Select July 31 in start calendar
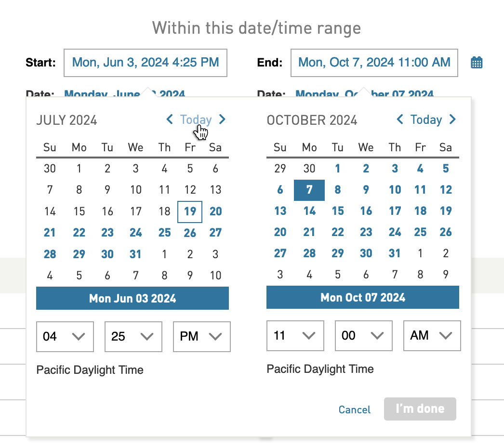 click(135, 254)
